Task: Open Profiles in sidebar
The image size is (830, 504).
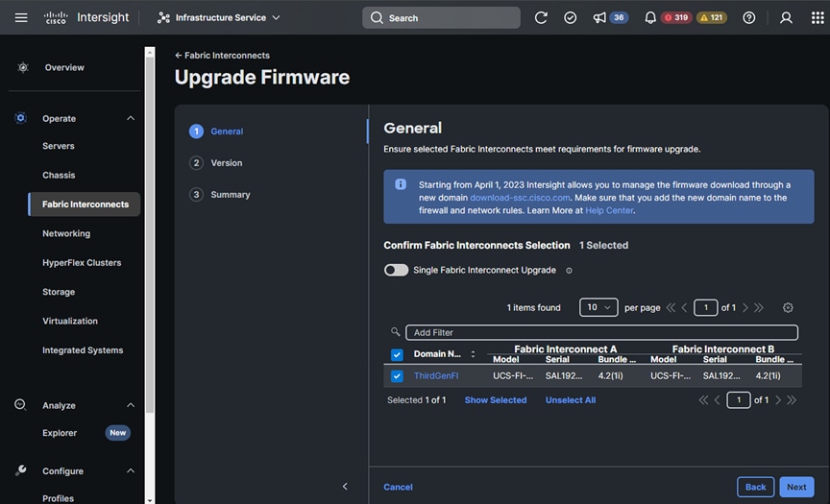Action: click(x=58, y=498)
